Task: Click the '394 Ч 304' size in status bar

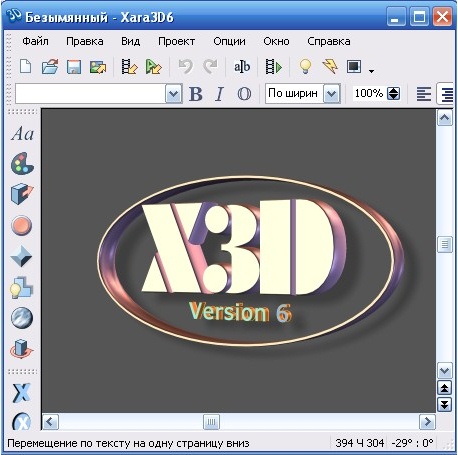Action: 360,443
